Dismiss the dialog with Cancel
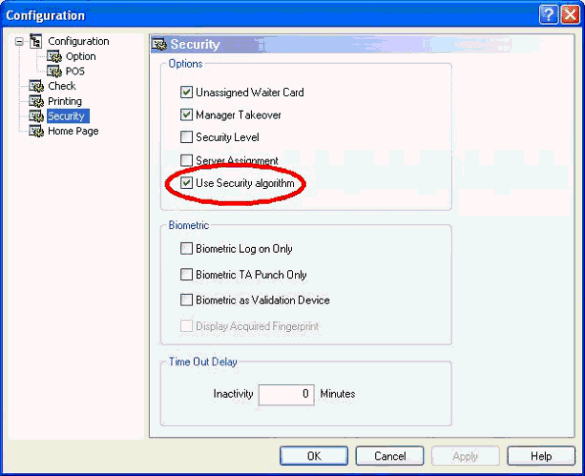The image size is (585, 476). (x=390, y=456)
